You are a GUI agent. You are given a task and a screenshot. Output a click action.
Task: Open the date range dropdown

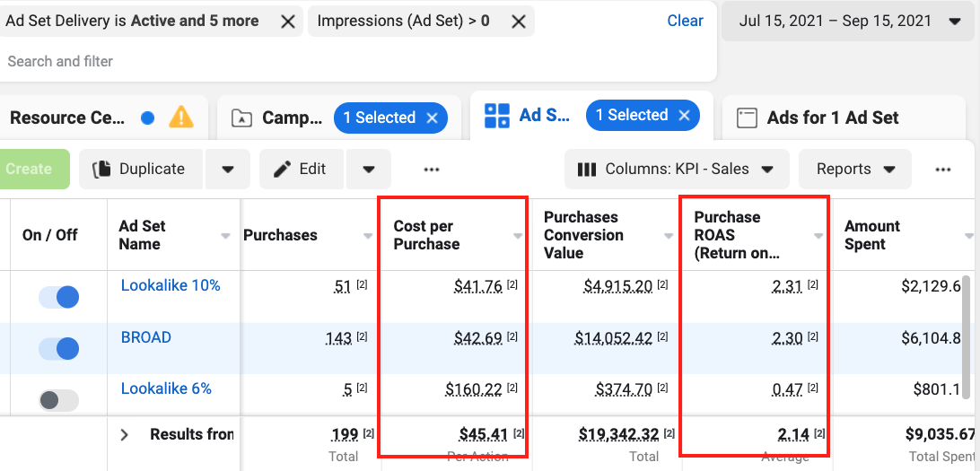coord(847,22)
